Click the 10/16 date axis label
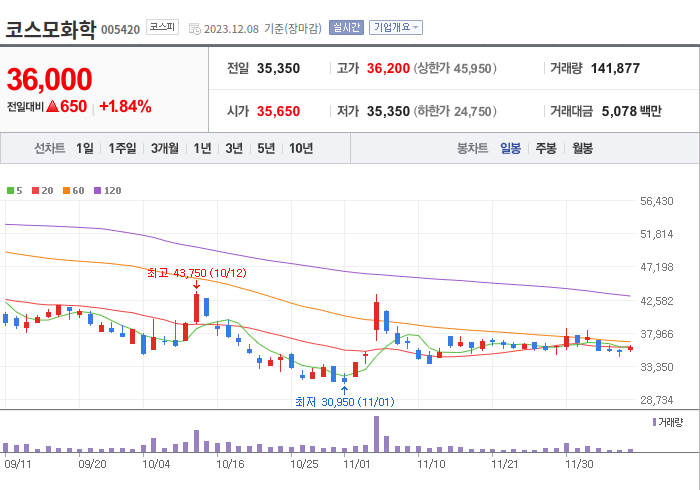700x490 pixels. [230, 464]
